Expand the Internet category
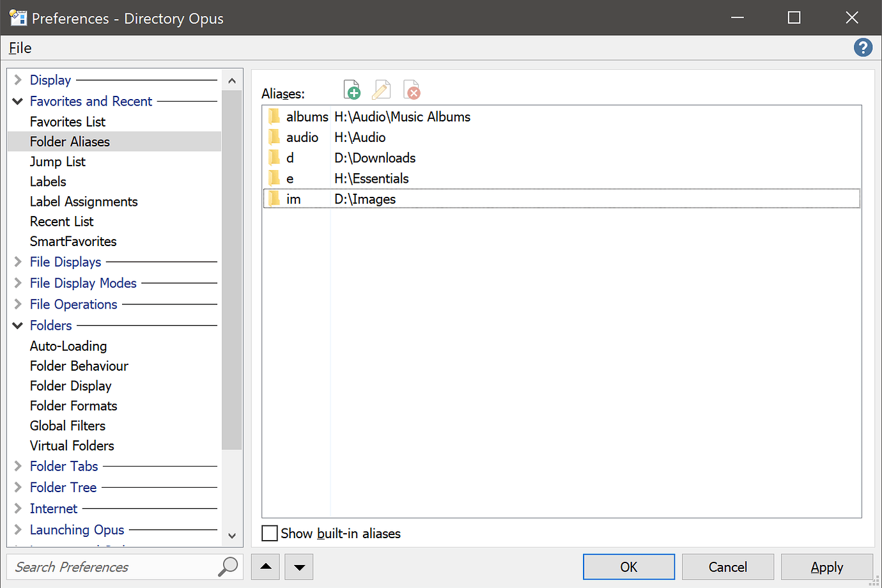 coord(18,508)
